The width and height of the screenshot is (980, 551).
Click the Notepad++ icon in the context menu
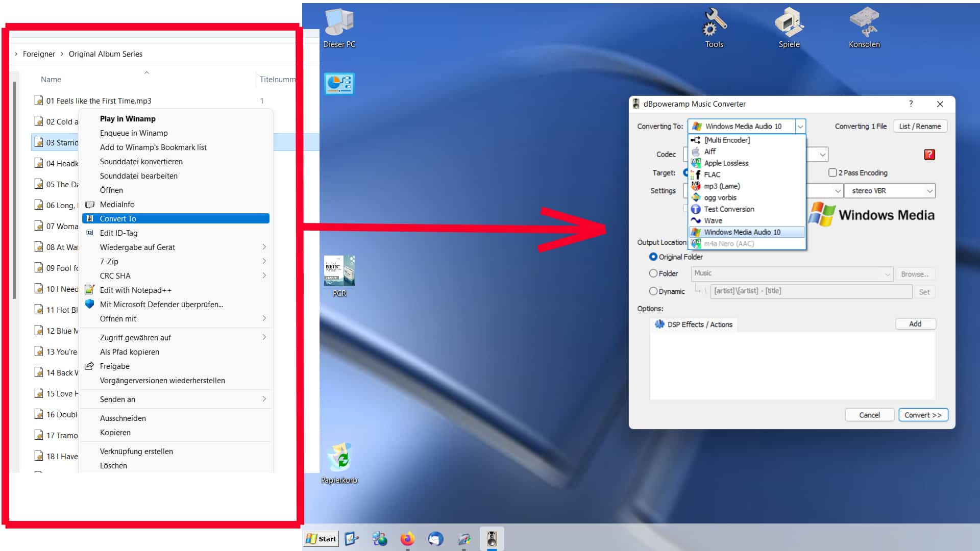90,290
